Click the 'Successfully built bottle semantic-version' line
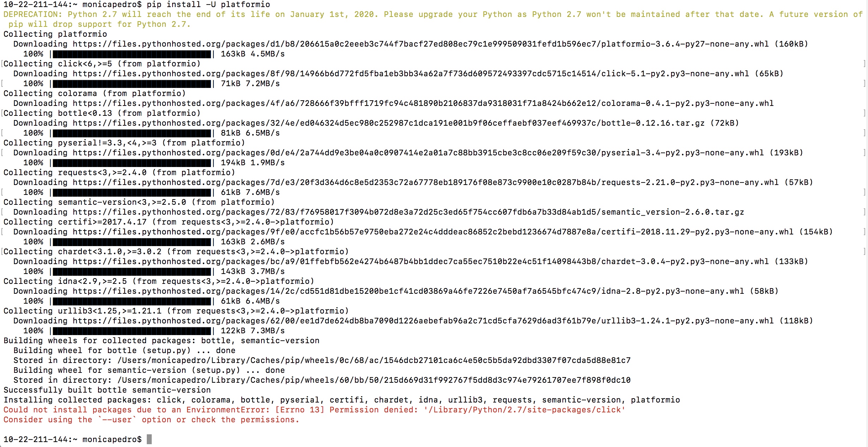The width and height of the screenshot is (868, 447). 107,390
